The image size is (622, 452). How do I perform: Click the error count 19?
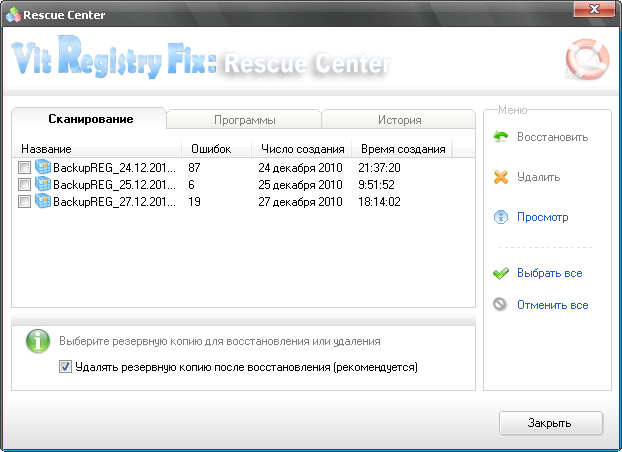pyautogui.click(x=194, y=202)
